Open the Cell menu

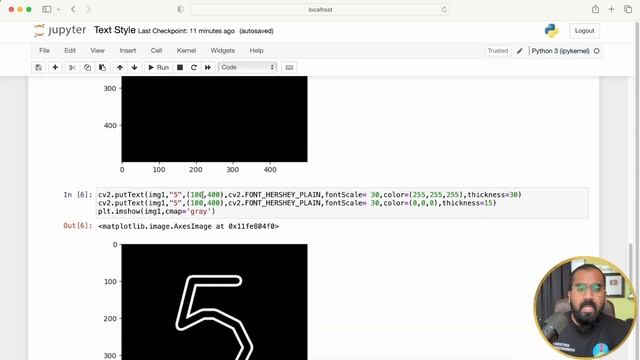click(156, 51)
